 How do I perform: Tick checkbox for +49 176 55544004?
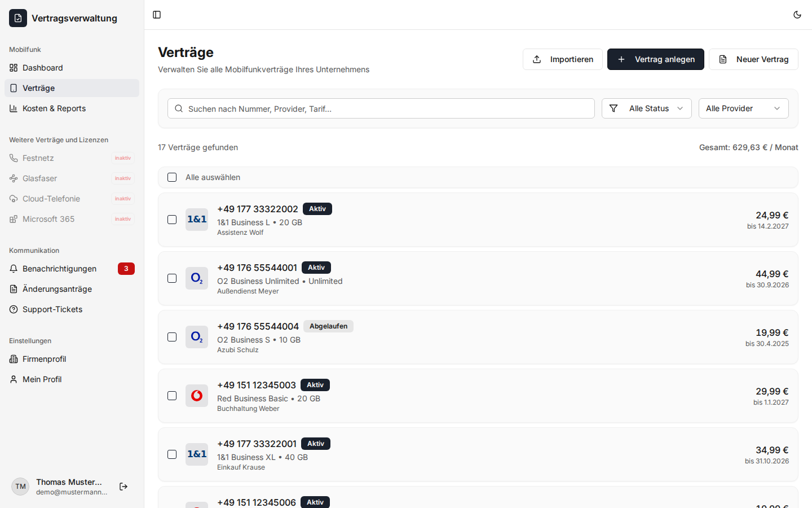[172, 337]
